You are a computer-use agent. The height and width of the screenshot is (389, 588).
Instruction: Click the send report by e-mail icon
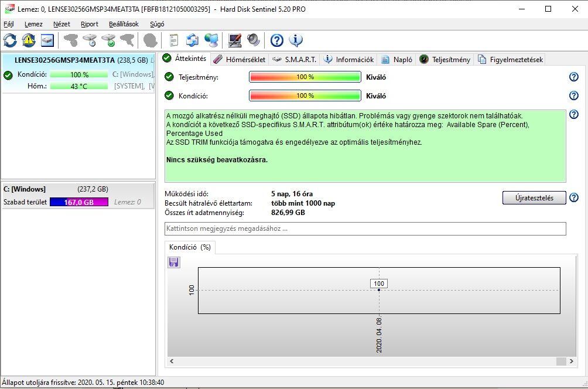coord(192,40)
